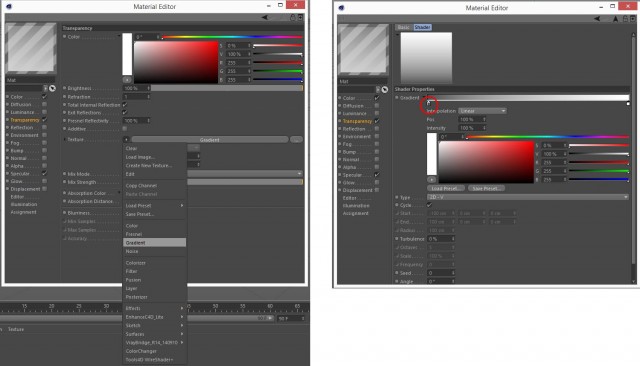The width and height of the screenshot is (640, 366).
Task: Enable the Additive checkbox
Action: tap(125, 129)
